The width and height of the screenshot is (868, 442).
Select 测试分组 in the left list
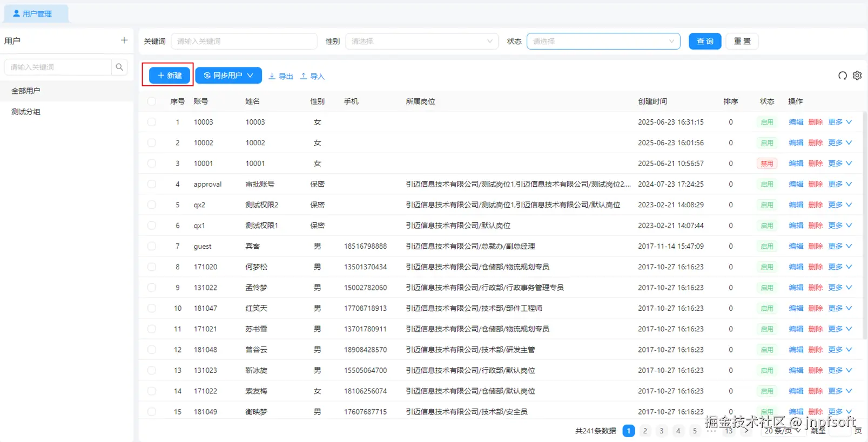coord(66,112)
